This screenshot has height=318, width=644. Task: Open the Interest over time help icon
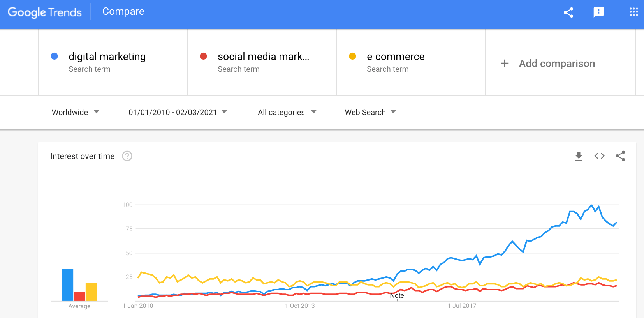tap(127, 156)
